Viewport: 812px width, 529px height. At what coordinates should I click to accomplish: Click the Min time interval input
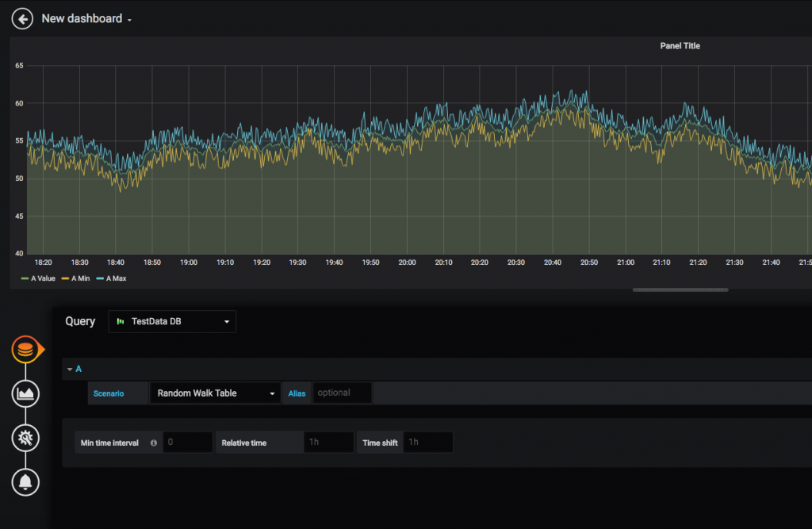click(187, 443)
